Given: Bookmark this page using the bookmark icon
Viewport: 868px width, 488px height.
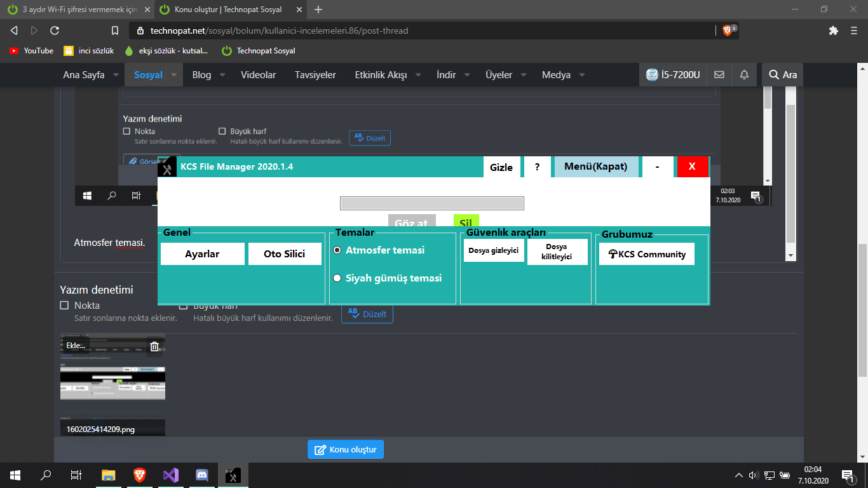Looking at the screenshot, I should pos(115,30).
